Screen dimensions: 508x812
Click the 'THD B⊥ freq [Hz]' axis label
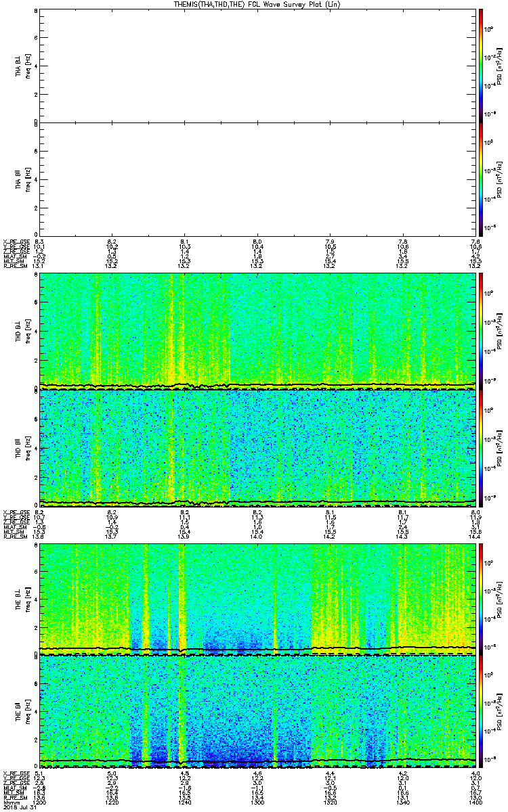pyautogui.click(x=23, y=331)
